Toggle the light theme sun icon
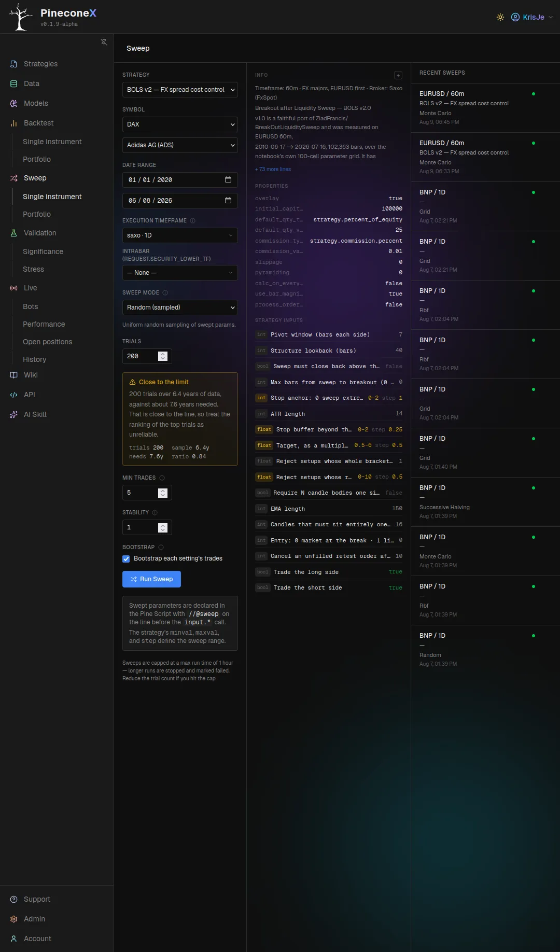The image size is (560, 952). click(x=500, y=17)
